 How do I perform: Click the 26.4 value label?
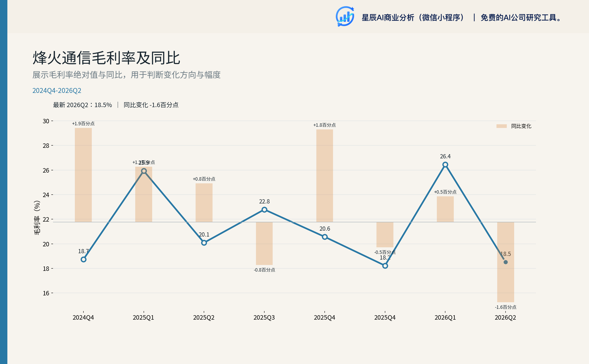445,156
